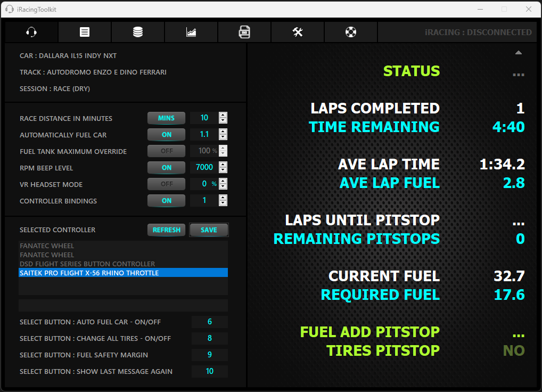Toggle Automatically Fuel Car ON switch
Viewport: 542px width, 392px height.
pyautogui.click(x=166, y=135)
